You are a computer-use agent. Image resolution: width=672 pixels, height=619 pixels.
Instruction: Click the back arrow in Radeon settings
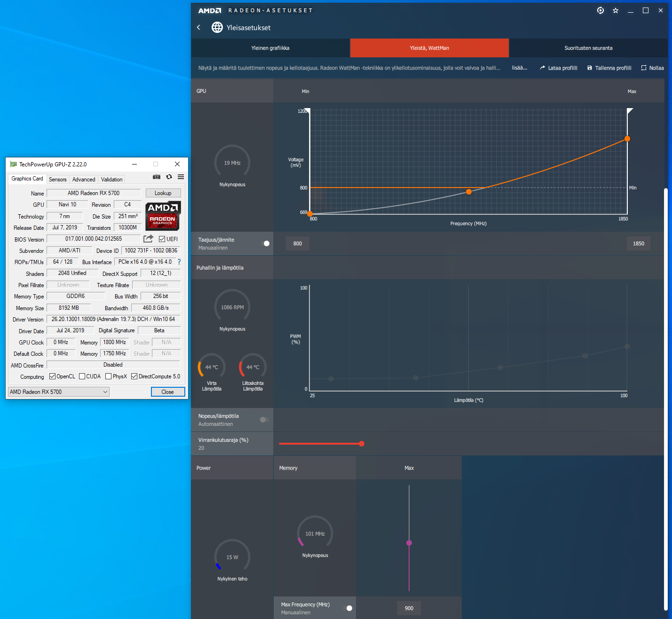(x=198, y=27)
